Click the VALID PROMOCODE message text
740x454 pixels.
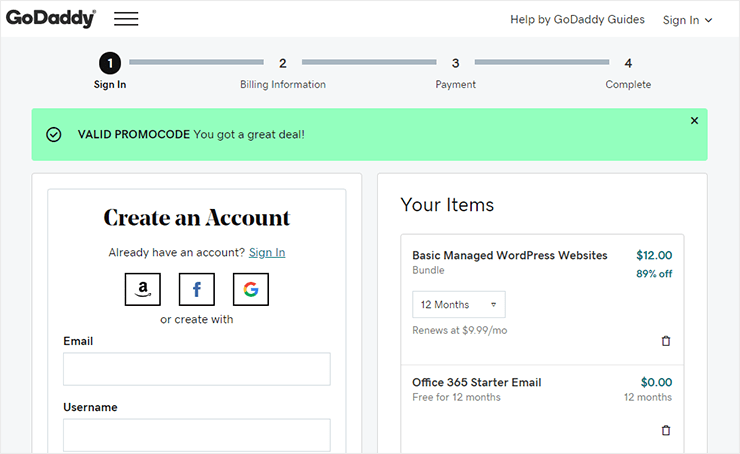pyautogui.click(x=191, y=135)
